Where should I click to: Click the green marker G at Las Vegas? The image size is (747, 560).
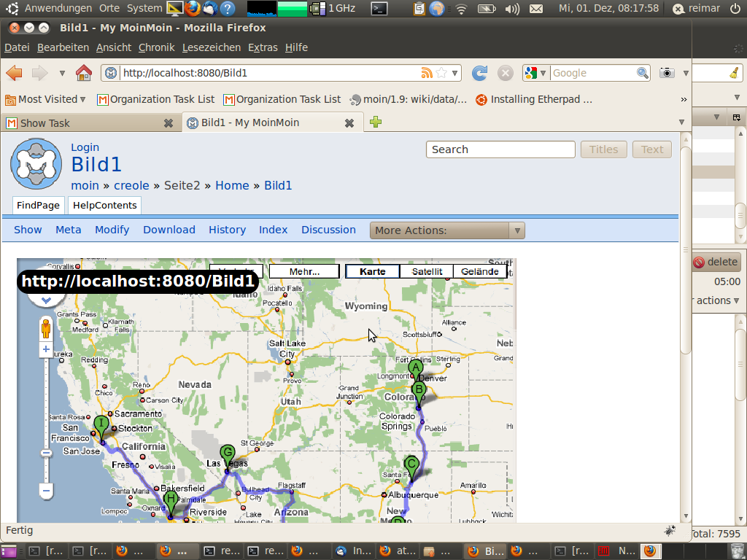point(228,454)
